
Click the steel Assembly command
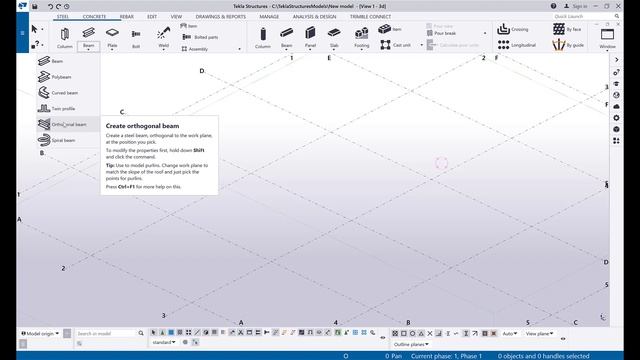click(195, 49)
